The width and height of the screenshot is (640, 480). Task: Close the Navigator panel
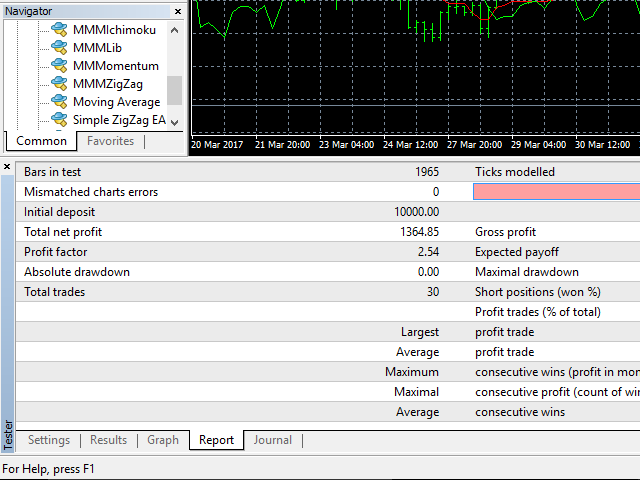178,11
